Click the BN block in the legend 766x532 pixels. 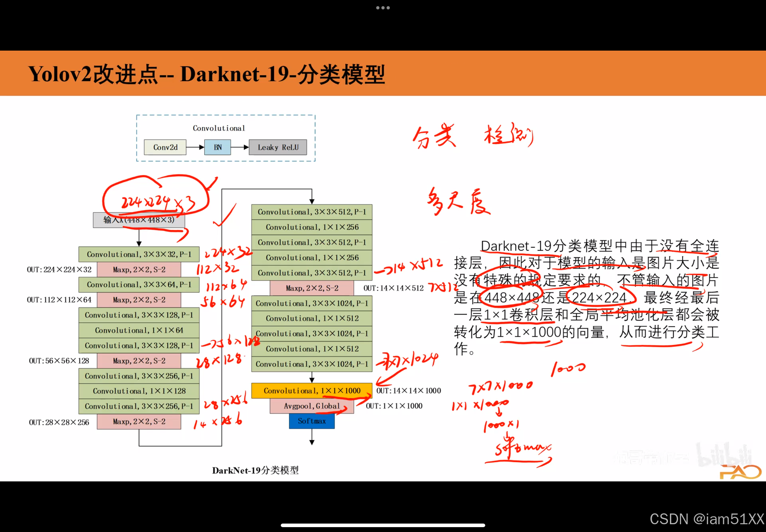[217, 147]
